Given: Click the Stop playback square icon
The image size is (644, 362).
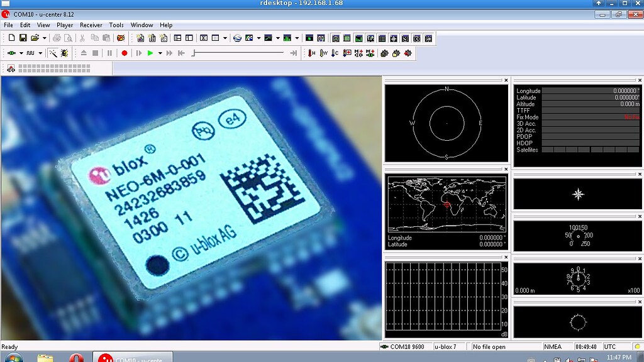Looking at the screenshot, I should [x=95, y=53].
